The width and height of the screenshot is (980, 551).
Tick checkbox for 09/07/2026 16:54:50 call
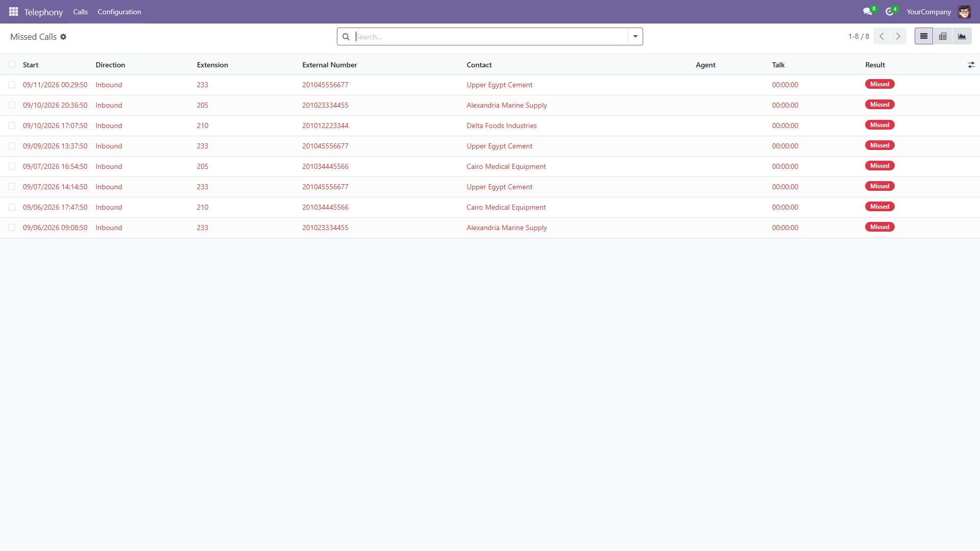point(12,166)
